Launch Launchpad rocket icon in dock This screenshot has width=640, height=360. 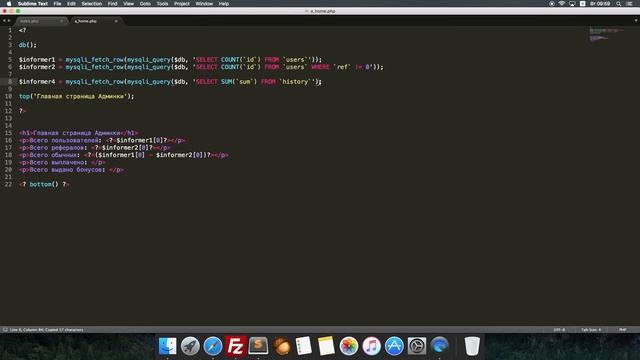click(190, 346)
